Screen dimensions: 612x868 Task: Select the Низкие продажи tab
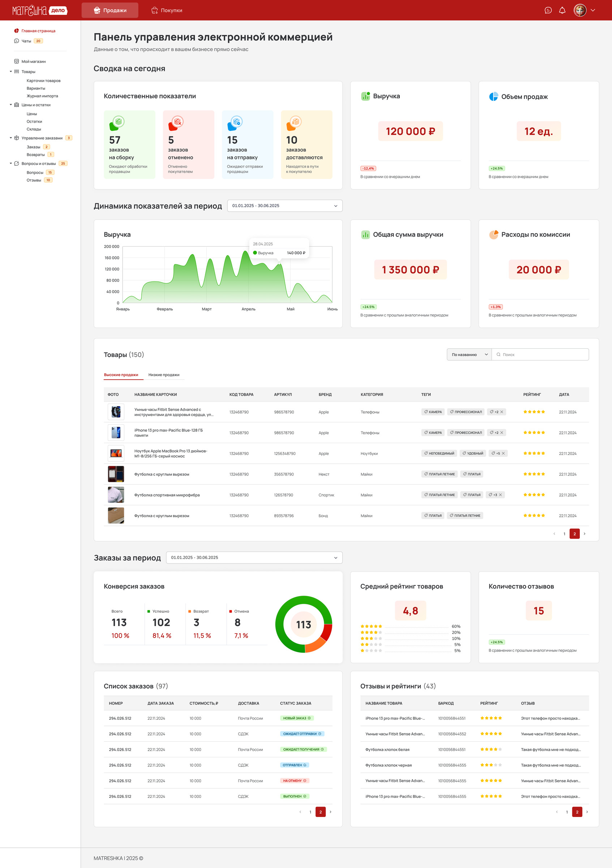[164, 375]
